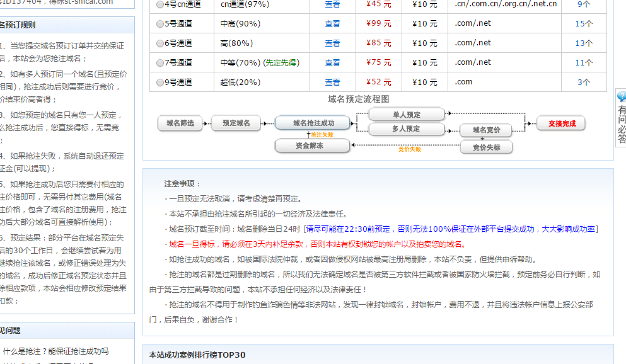Click the red 交接完成 flowchart box

tap(561, 123)
